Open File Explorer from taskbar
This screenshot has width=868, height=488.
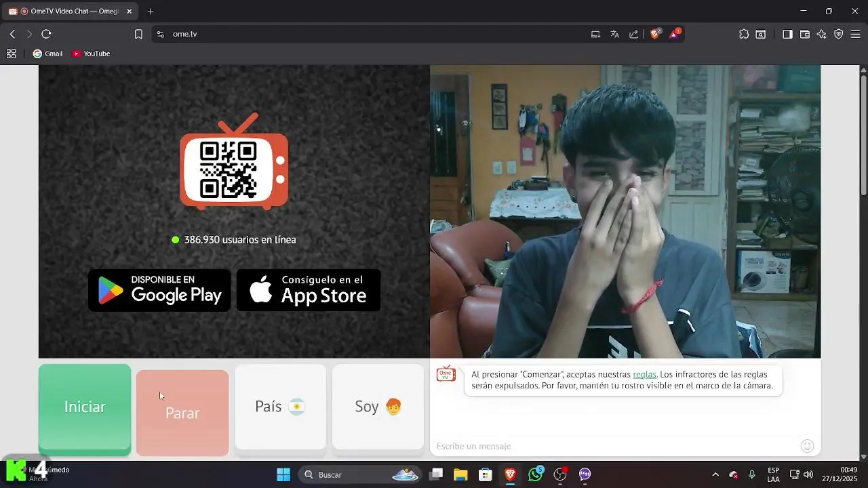[460, 474]
